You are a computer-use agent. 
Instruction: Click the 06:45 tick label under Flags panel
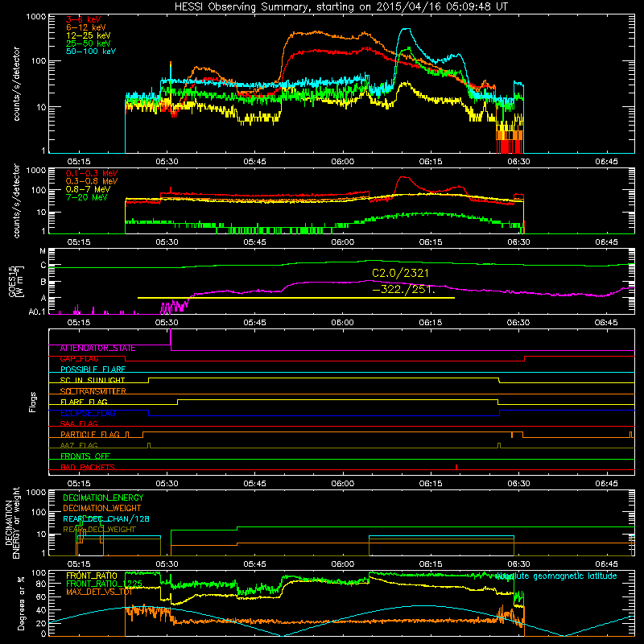[606, 484]
